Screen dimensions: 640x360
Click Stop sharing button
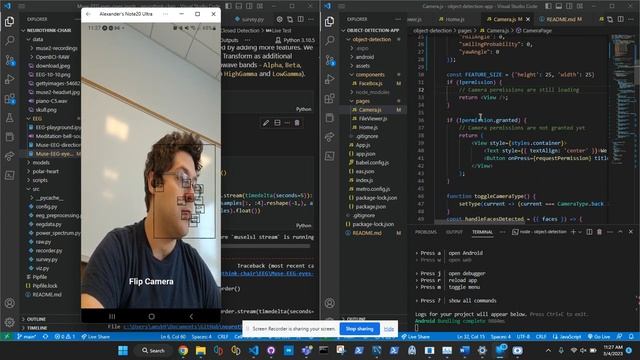point(359,329)
